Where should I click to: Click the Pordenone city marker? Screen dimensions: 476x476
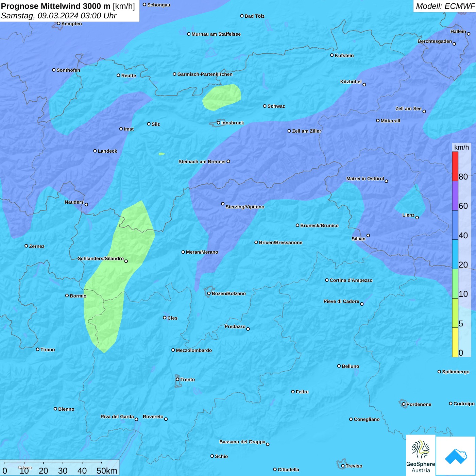click(x=404, y=404)
